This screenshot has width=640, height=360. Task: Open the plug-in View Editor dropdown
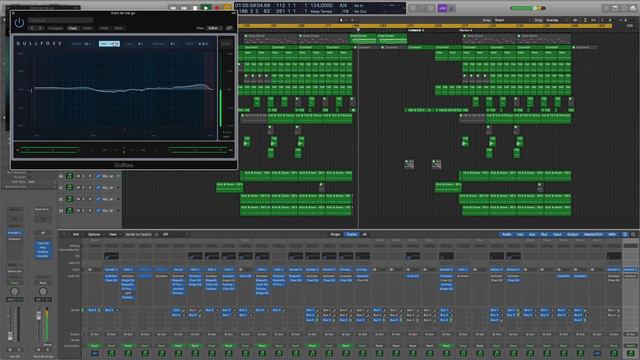pos(214,28)
